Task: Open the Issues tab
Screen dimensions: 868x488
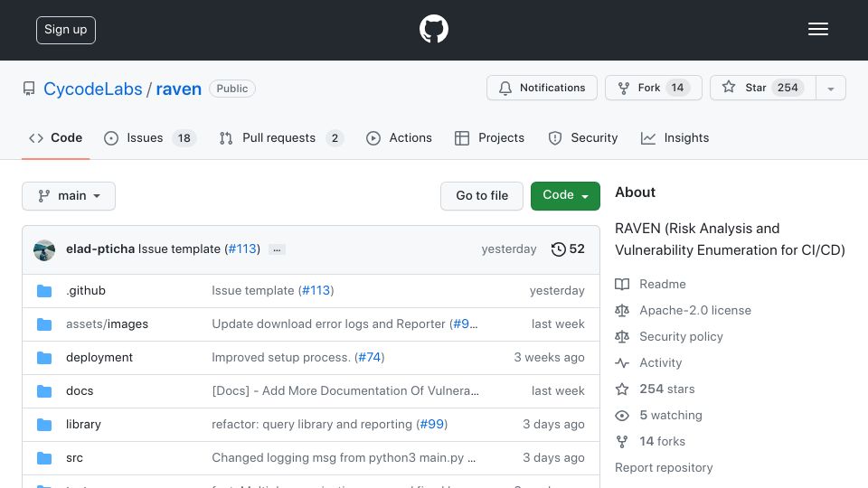Action: (x=149, y=137)
